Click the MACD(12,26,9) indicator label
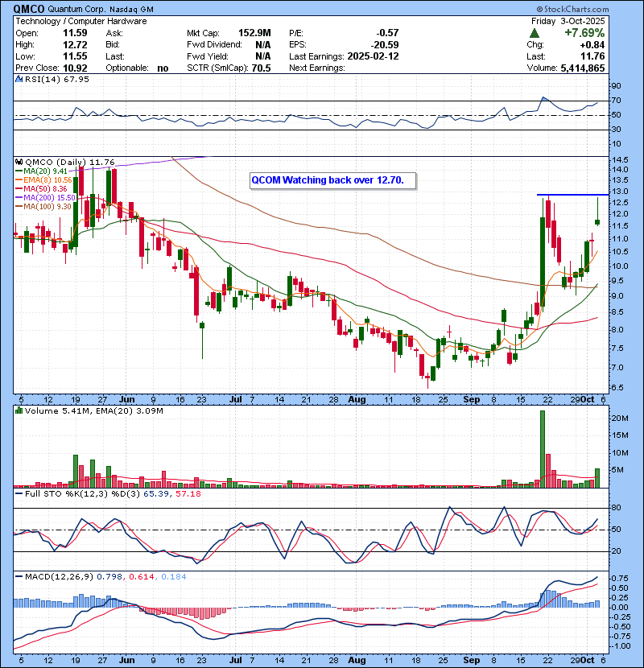 (x=59, y=577)
